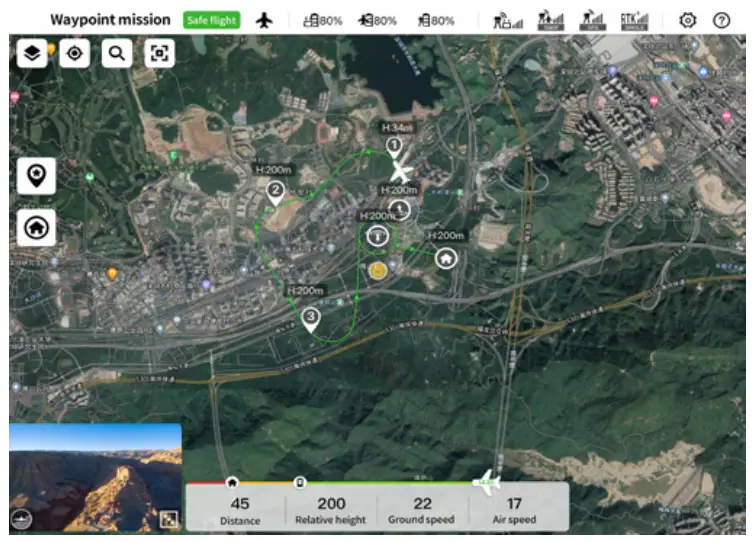Center map on current location target icon
Viewport: 755px width, 542px height.
click(x=75, y=53)
